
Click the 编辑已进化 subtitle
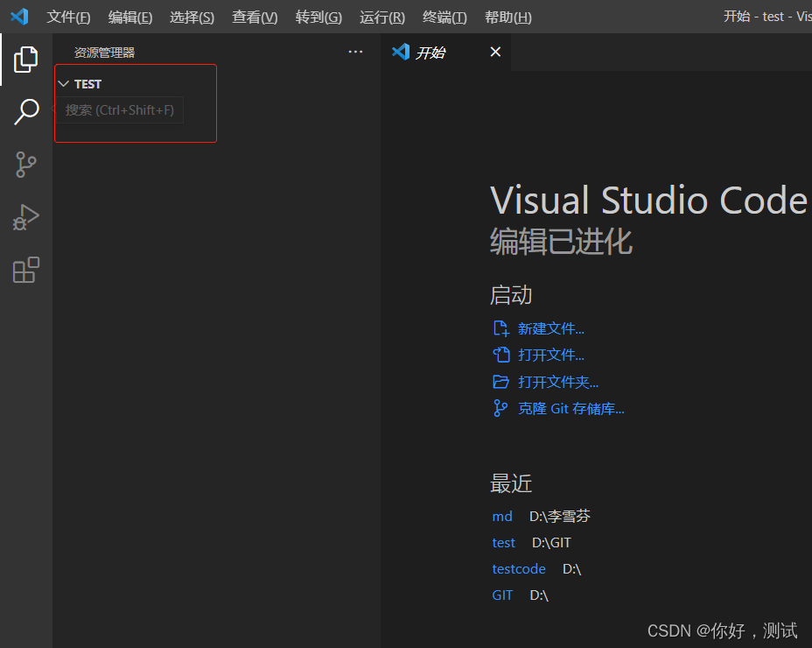(x=562, y=242)
